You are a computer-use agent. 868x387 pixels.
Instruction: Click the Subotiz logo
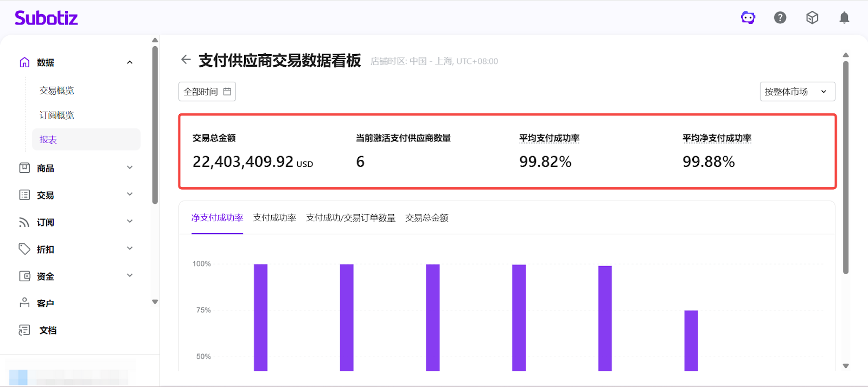pos(46,18)
